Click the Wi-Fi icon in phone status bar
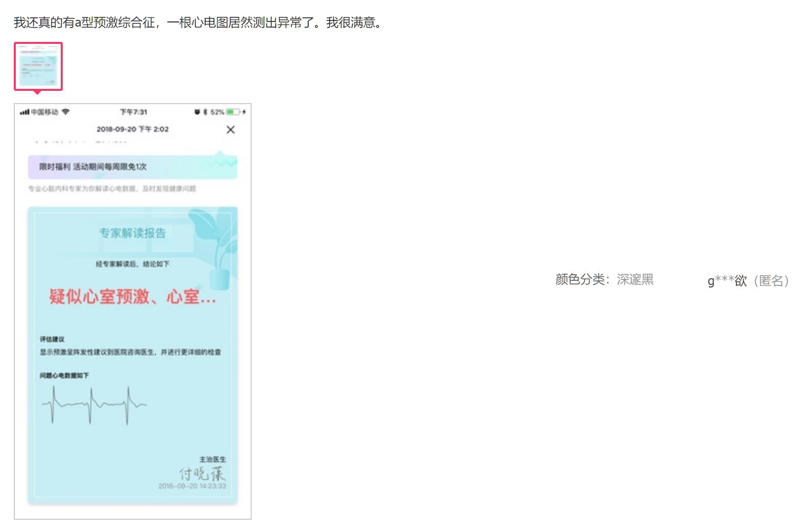Screen dimensions: 812x530 click(x=65, y=112)
